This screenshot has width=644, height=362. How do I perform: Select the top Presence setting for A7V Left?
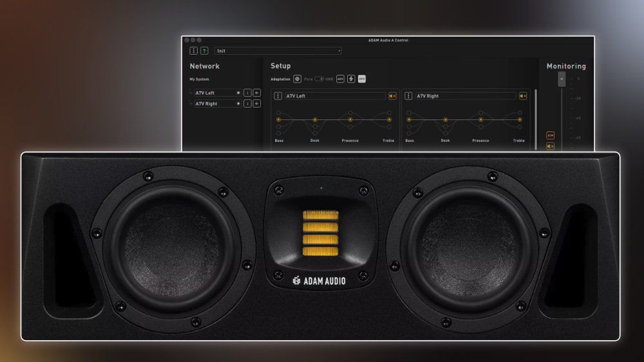tap(350, 113)
